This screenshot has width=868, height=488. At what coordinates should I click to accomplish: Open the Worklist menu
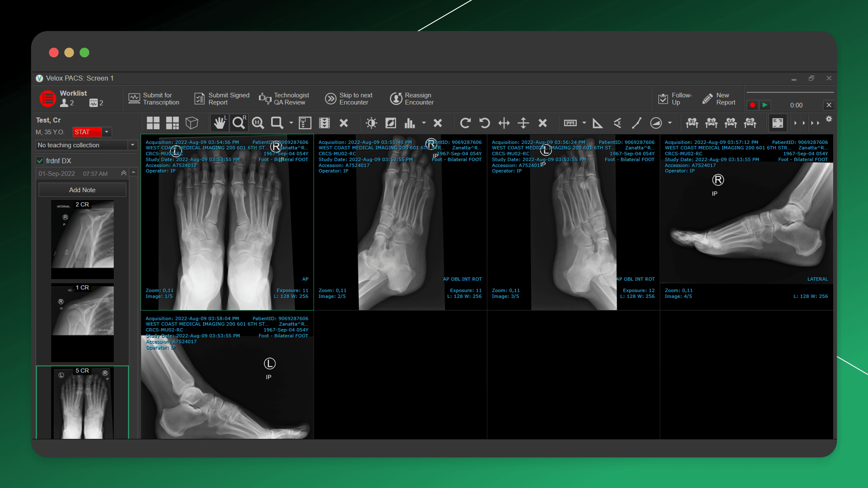(48, 98)
